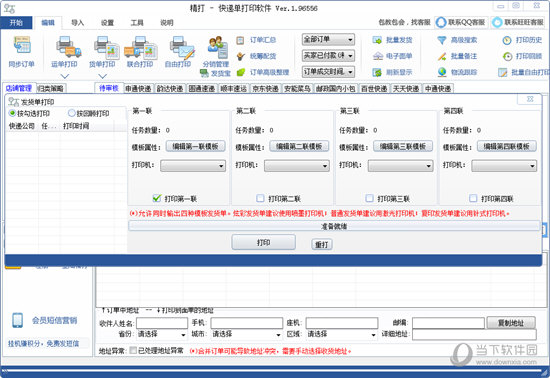Screen dimensions: 550x378
Task: Open 高级搜索 advanced search
Action: click(457, 40)
